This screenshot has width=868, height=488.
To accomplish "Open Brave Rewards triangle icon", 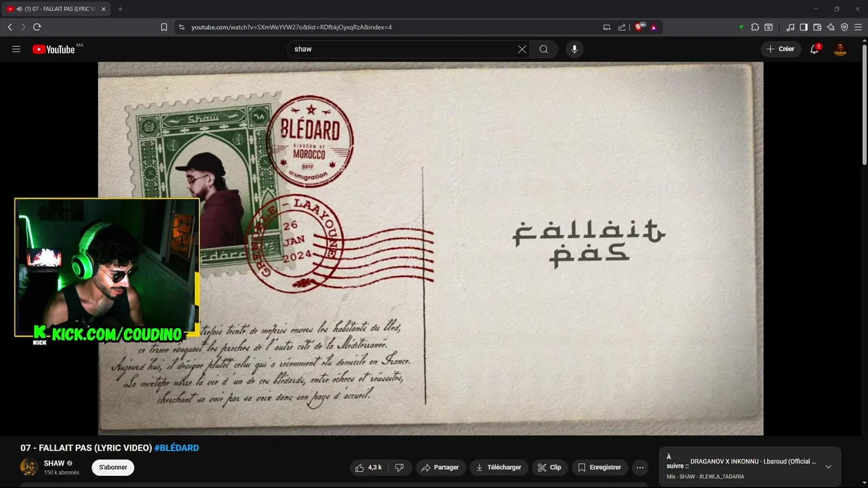I will tap(654, 27).
